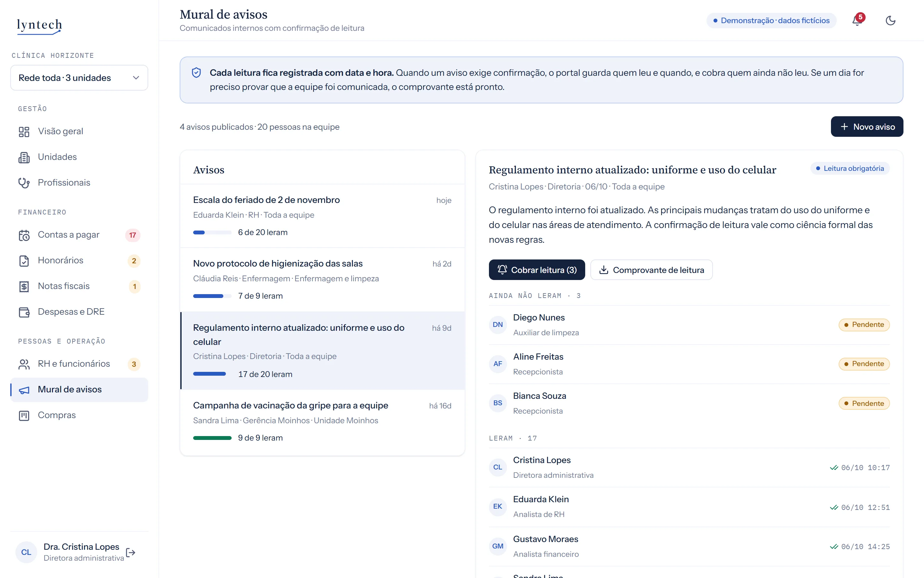Click the CL avatar beside Dra. Cristina Lopes
The height and width of the screenshot is (578, 924).
tap(26, 552)
